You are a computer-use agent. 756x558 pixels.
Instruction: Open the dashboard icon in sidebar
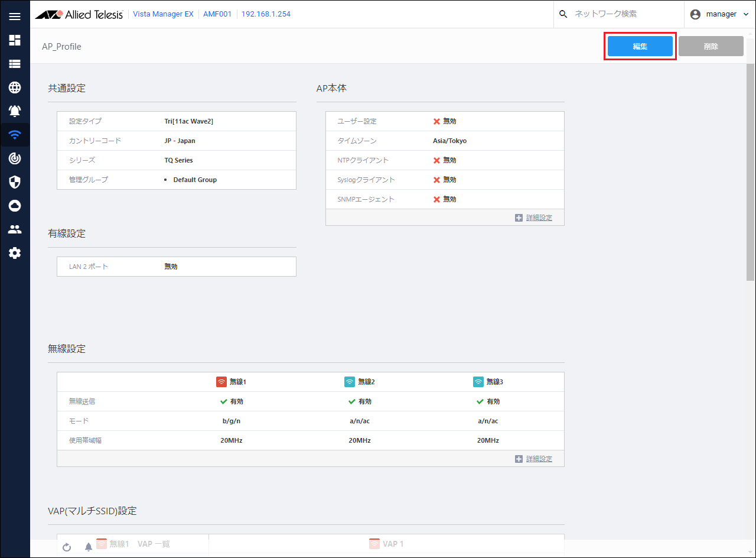15,40
